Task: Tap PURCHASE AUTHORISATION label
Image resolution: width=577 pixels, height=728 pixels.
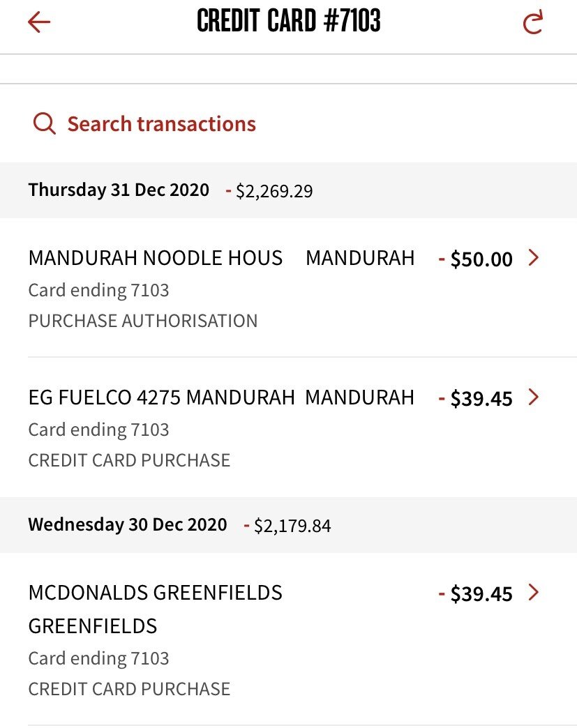Action: 143,321
